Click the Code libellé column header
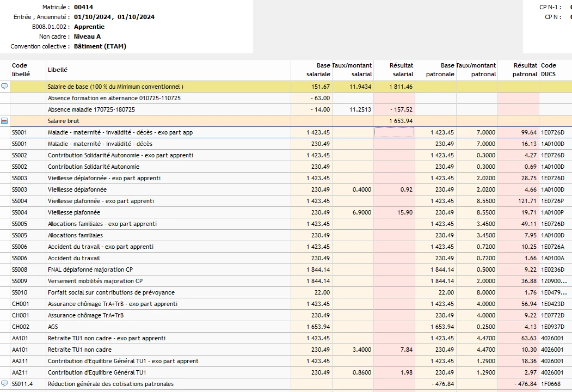 (20, 70)
